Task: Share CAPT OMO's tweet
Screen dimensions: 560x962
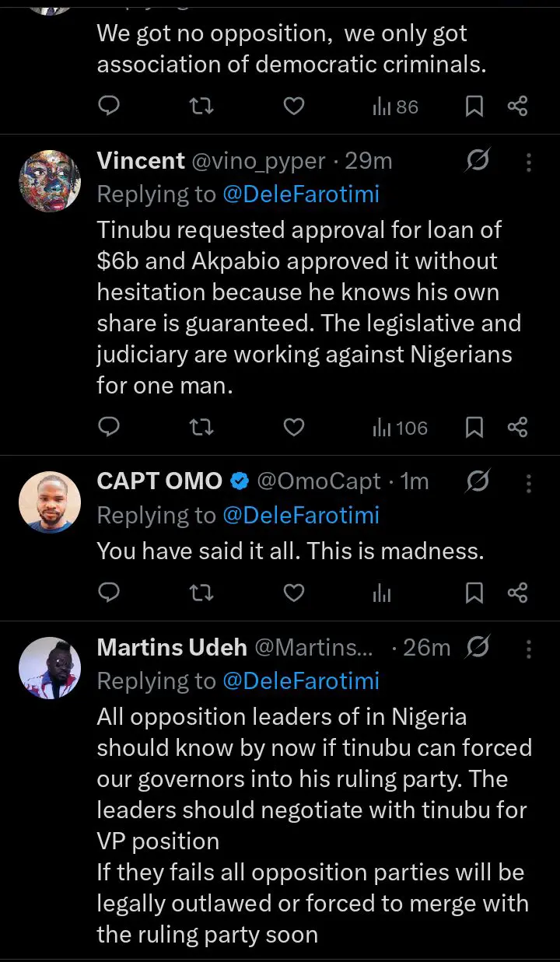Action: coord(517,593)
